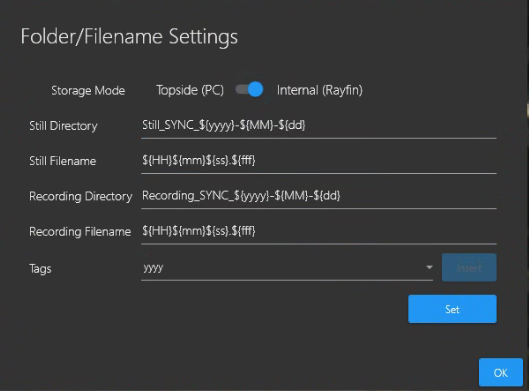The width and height of the screenshot is (529, 391).
Task: Click the Still Directory label
Action: point(63,126)
